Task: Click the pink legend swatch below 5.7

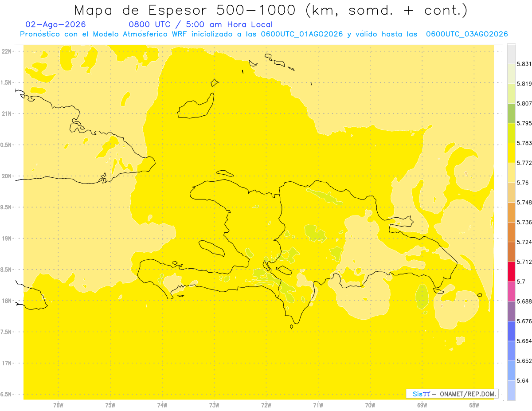Action: click(x=511, y=291)
